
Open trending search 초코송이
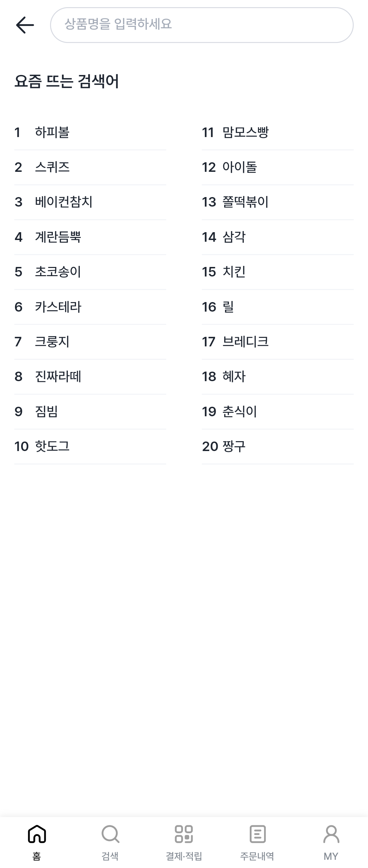click(59, 272)
